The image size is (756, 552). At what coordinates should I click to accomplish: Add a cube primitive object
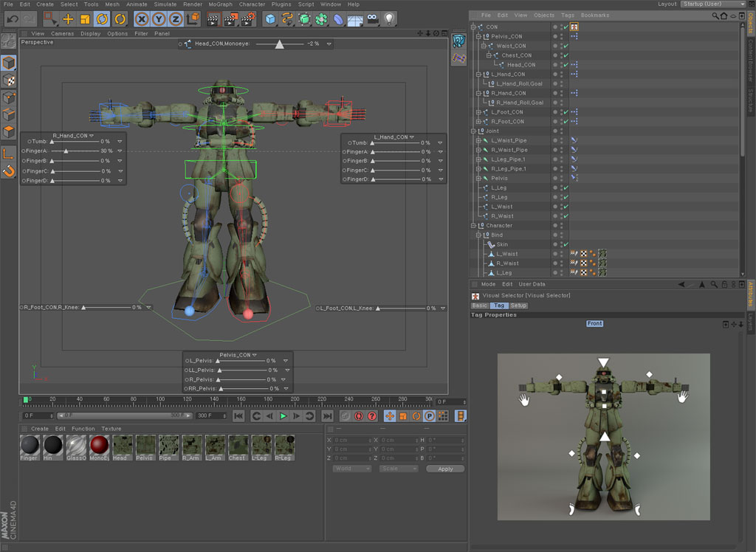(270, 19)
